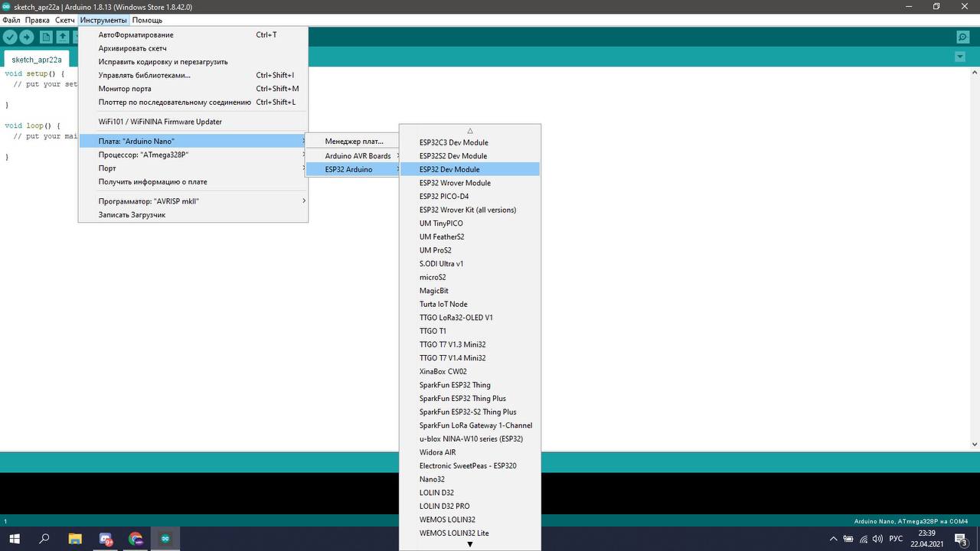
Task: Select the LOLIN D32 PRO board
Action: click(x=470, y=506)
